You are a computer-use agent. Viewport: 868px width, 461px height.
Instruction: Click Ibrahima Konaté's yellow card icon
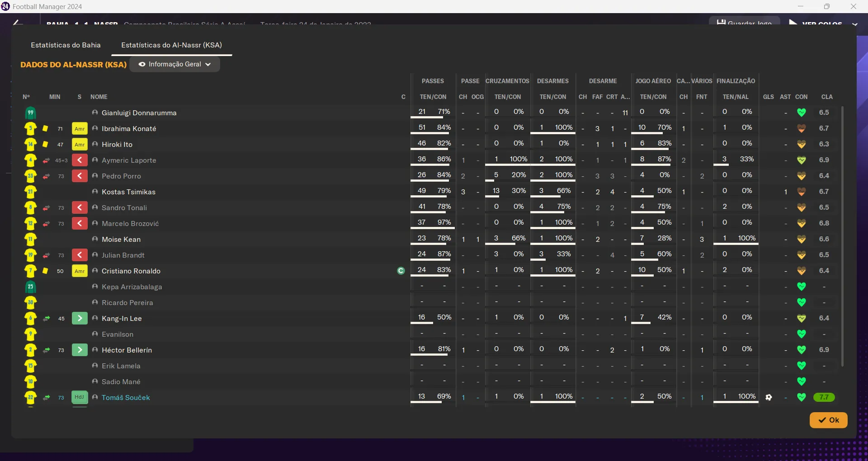pyautogui.click(x=45, y=128)
